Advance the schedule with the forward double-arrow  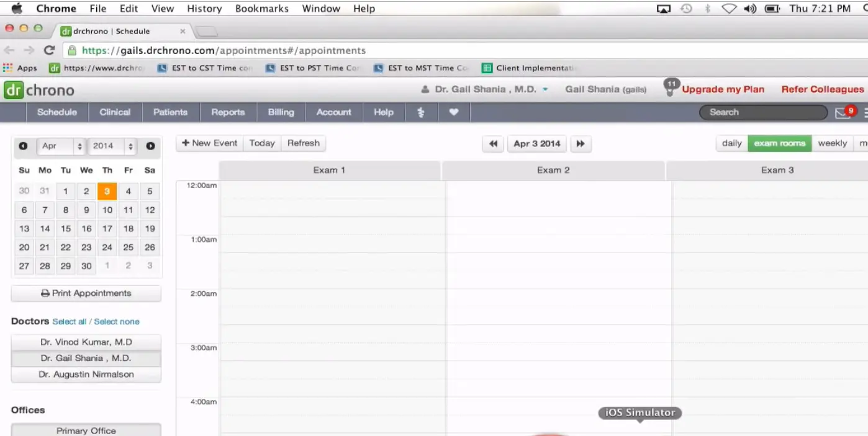[581, 143]
